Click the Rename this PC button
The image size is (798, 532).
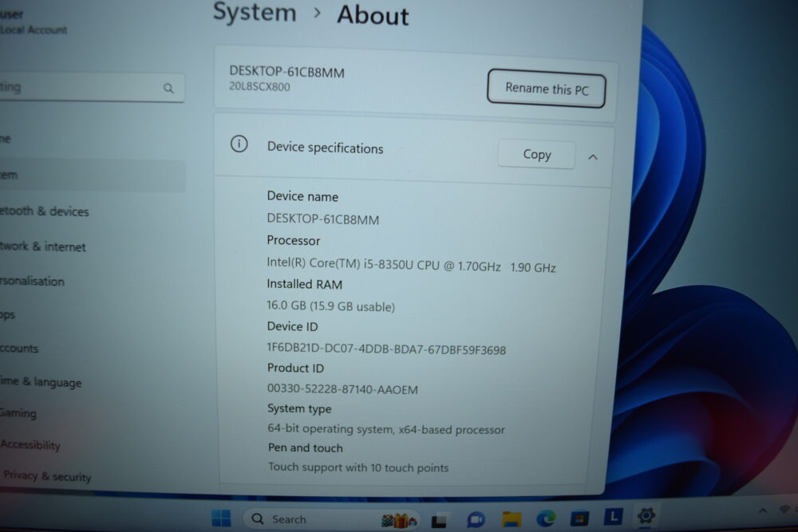point(546,89)
